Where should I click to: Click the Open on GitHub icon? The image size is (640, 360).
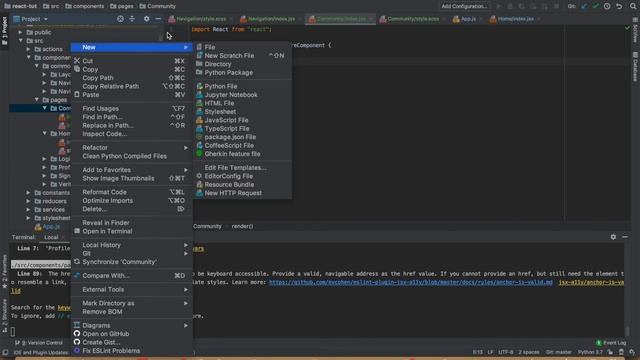[x=77, y=334]
